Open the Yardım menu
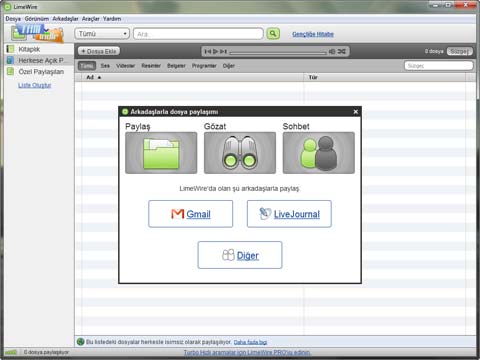Screen dimensions: 480x360 (x=112, y=19)
